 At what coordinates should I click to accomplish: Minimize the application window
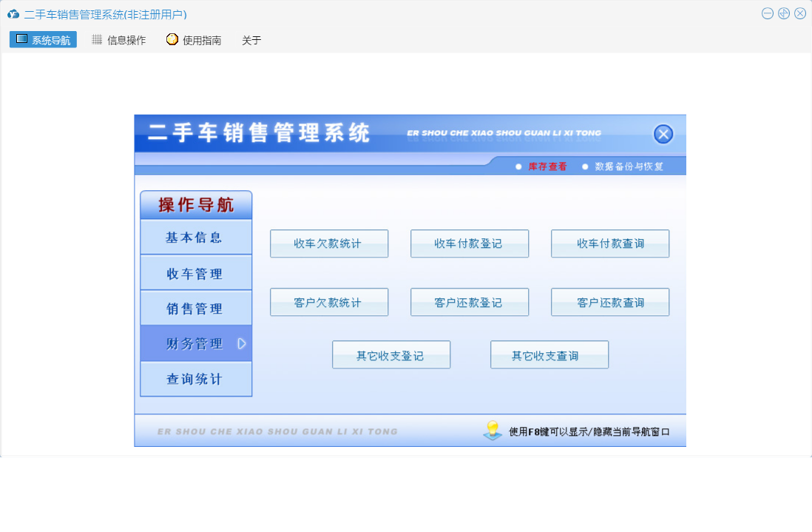click(x=768, y=13)
